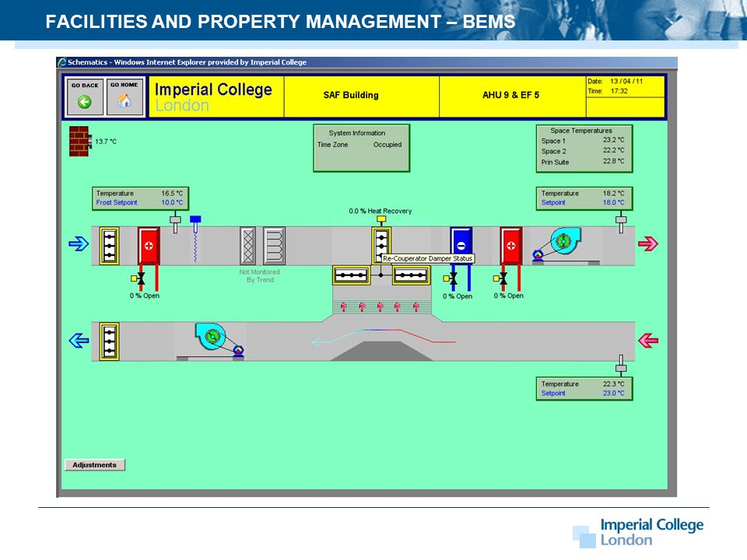747x560 pixels.
Task: Click the GO BACK button
Action: [85, 96]
